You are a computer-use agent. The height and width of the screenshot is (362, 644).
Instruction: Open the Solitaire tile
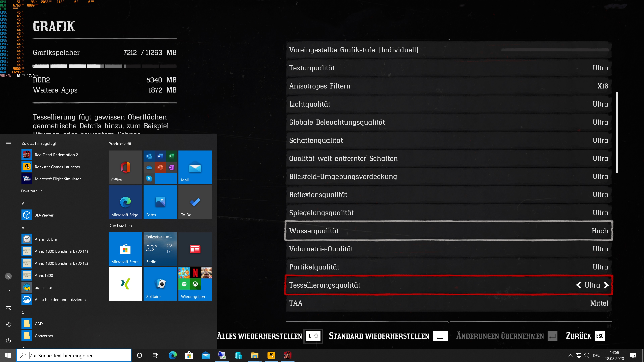pyautogui.click(x=160, y=284)
